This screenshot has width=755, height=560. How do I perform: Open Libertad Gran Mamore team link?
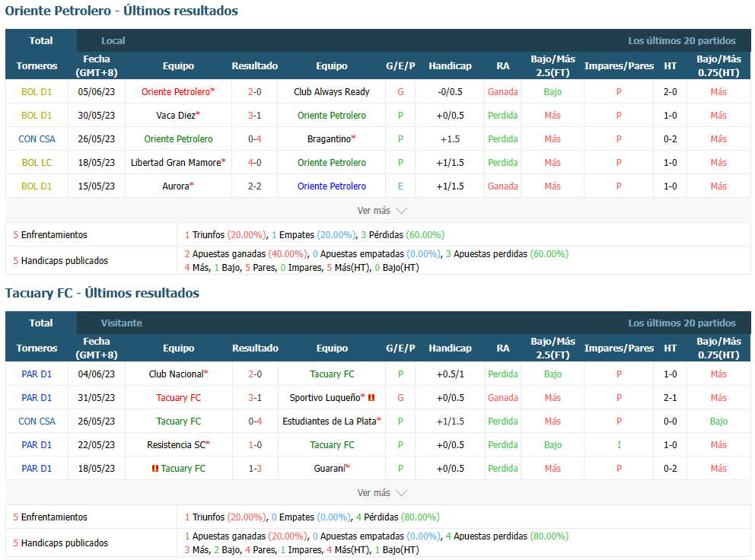pos(176,162)
